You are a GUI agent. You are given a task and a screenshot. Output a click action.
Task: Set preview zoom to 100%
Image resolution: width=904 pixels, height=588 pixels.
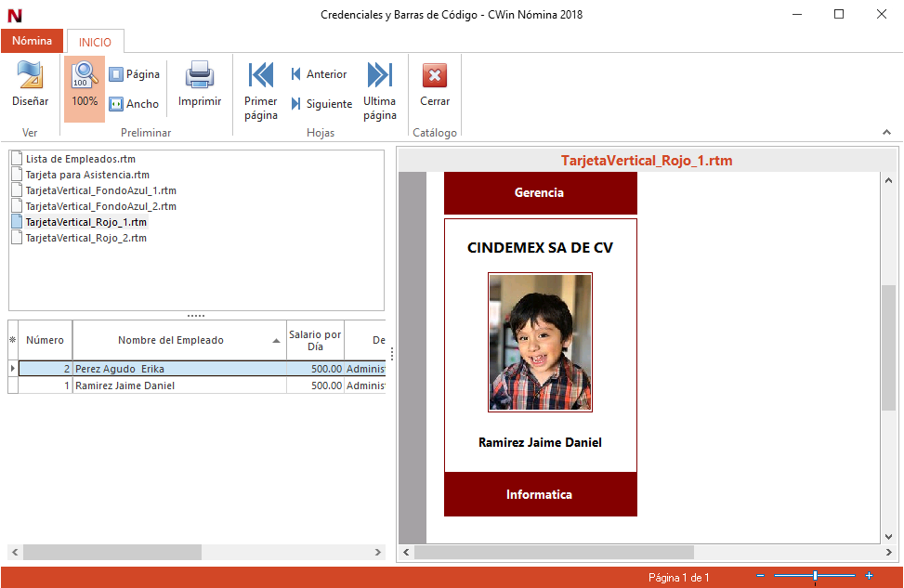pyautogui.click(x=85, y=85)
